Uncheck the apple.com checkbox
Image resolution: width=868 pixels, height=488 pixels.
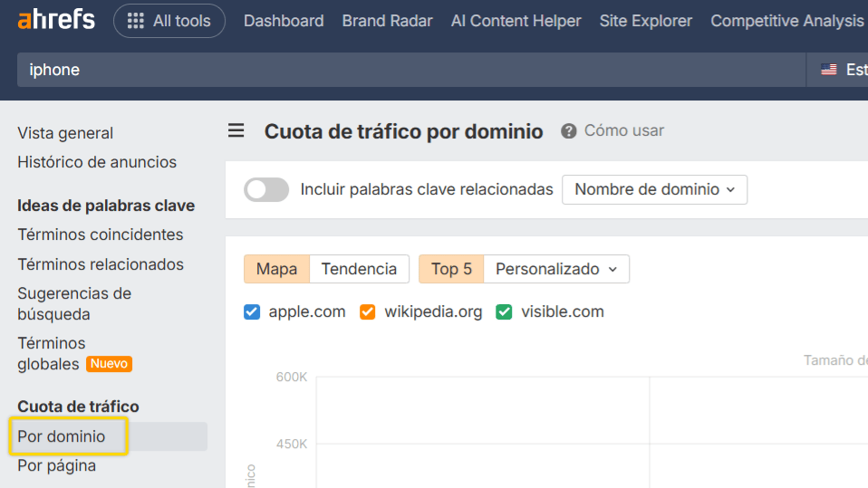click(252, 312)
